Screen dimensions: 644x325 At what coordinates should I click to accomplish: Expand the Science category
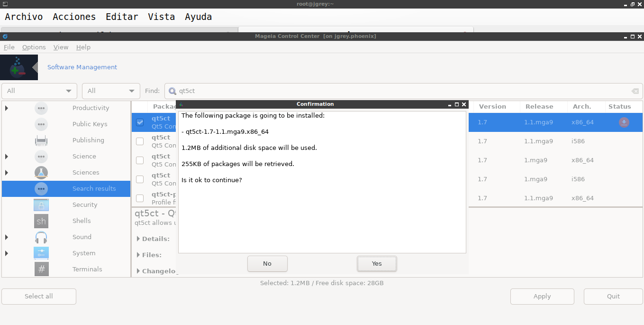click(x=7, y=157)
